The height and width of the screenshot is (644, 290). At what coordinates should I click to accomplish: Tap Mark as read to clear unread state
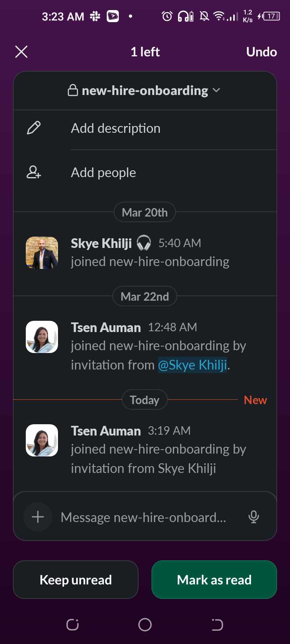point(214,580)
